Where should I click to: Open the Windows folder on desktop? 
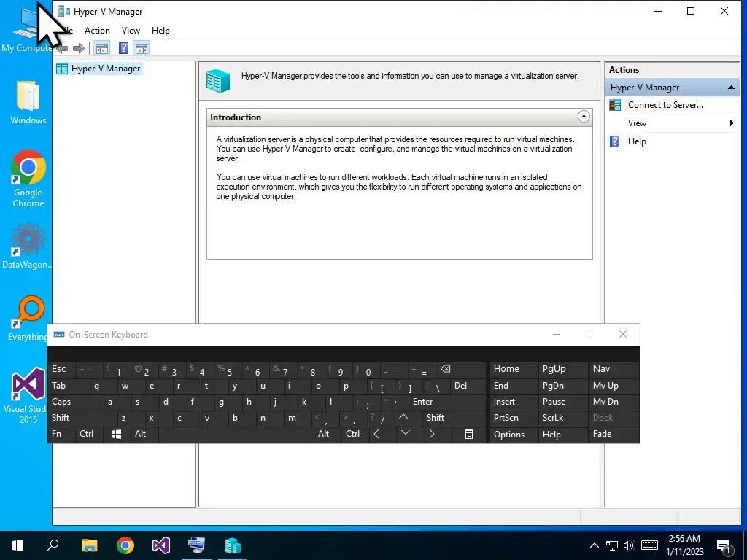tap(28, 103)
